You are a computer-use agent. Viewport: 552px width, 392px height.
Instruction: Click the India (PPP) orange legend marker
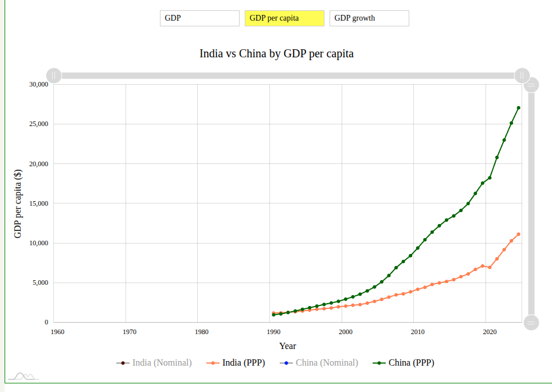tap(213, 363)
